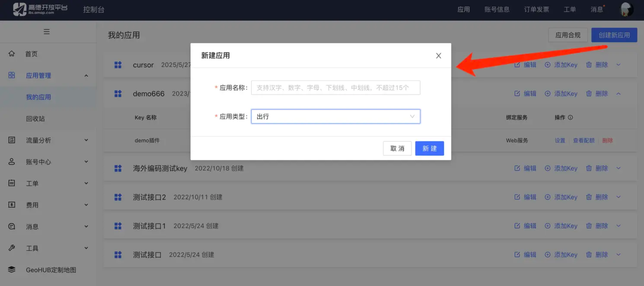Click the wrench icon for 工具
Viewport: 644px width, 286px height.
[11, 248]
